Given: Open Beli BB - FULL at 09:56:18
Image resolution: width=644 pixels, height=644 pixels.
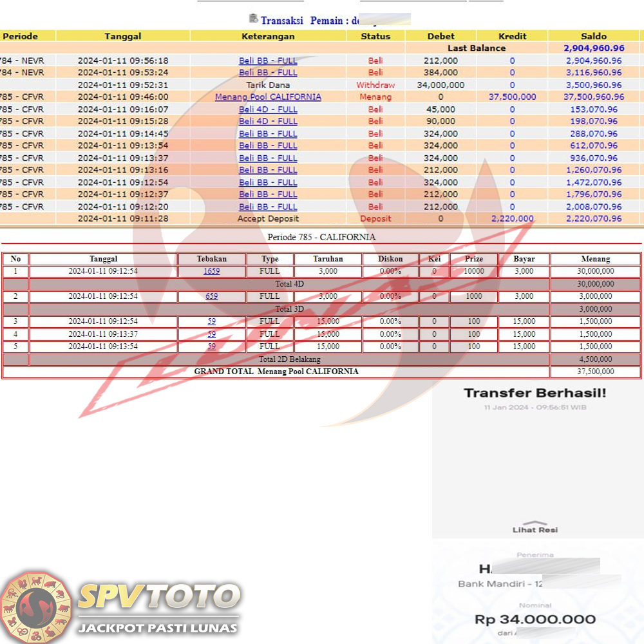Looking at the screenshot, I should click(268, 61).
